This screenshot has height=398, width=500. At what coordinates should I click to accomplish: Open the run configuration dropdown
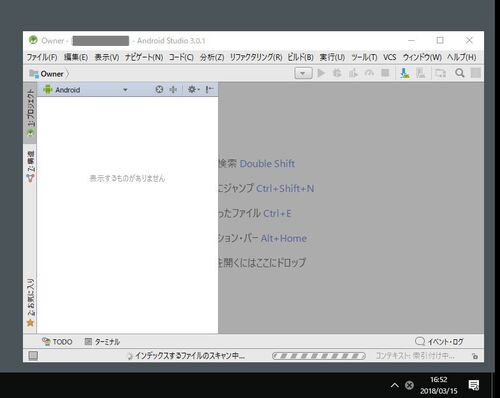point(303,73)
